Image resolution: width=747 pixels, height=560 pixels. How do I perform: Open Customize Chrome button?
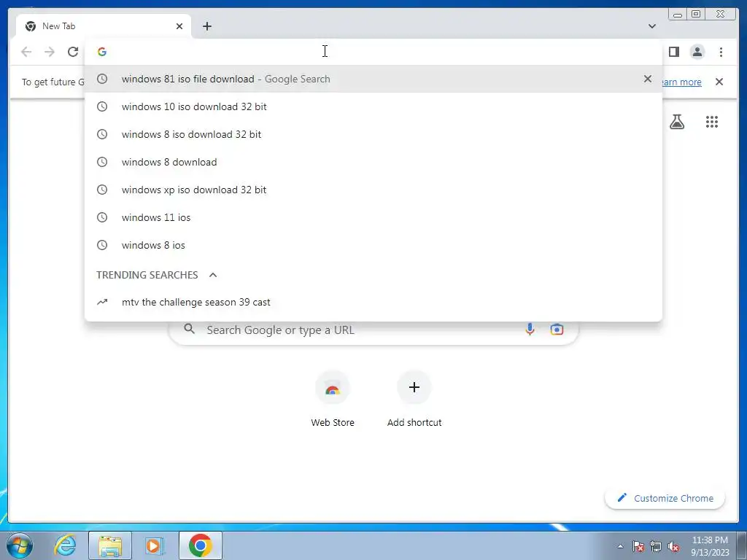(x=665, y=498)
